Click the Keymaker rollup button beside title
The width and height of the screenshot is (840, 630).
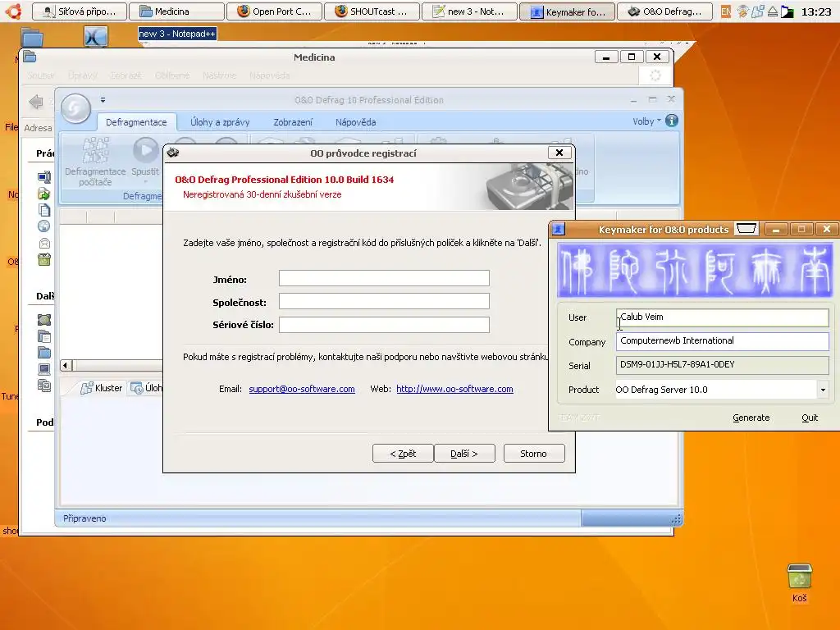[746, 229]
